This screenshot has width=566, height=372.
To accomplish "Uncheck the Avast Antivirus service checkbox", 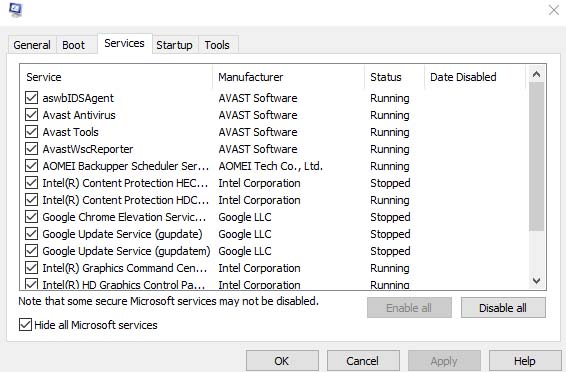I will tap(31, 114).
